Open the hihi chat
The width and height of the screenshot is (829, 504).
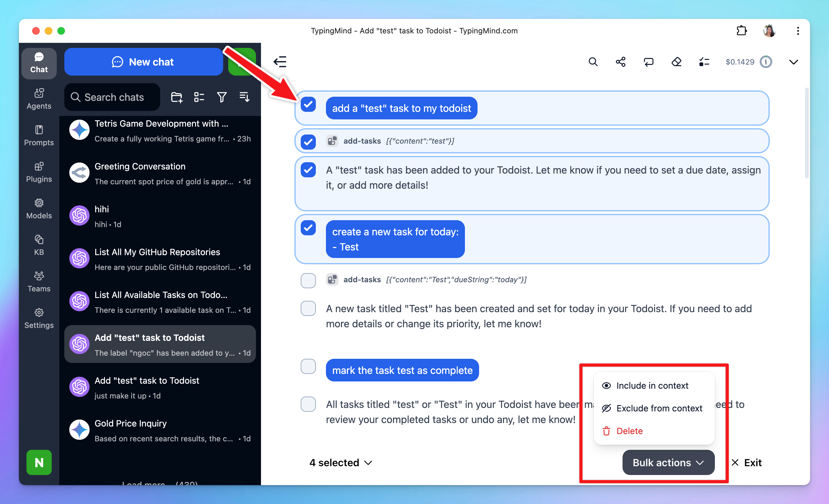coord(160,216)
